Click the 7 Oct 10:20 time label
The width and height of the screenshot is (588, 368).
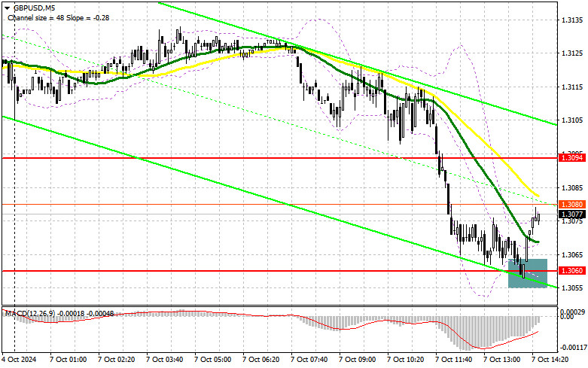[x=406, y=360]
